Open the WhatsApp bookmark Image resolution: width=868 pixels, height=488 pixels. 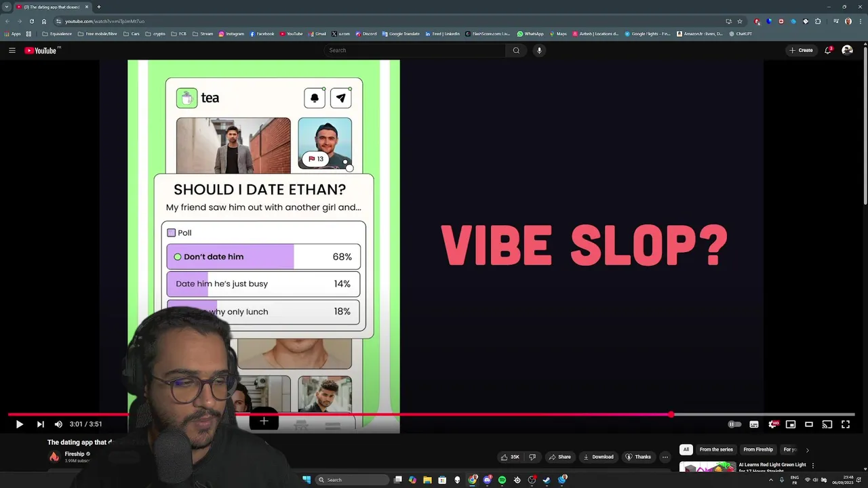point(530,34)
